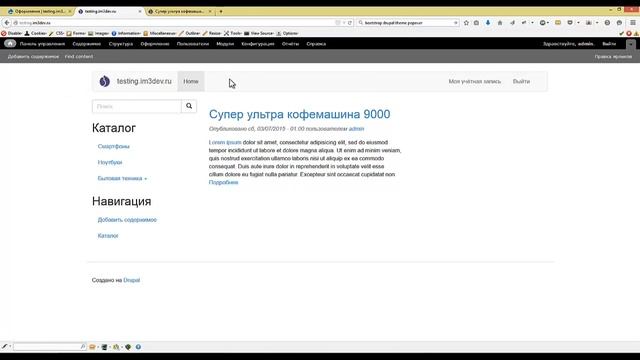Open Options in Web Developer toolbar
The image size is (640, 360).
pos(287,33)
